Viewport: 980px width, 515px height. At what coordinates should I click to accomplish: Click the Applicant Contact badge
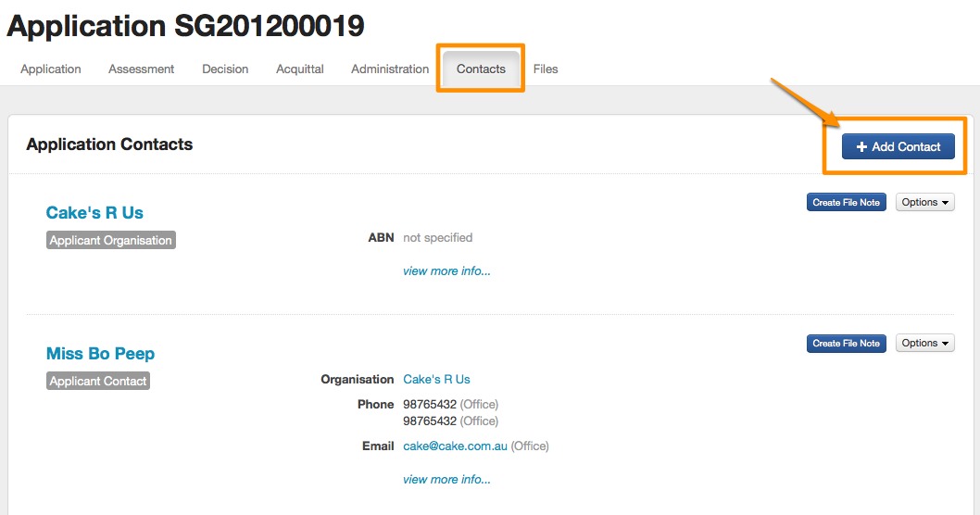pyautogui.click(x=98, y=381)
